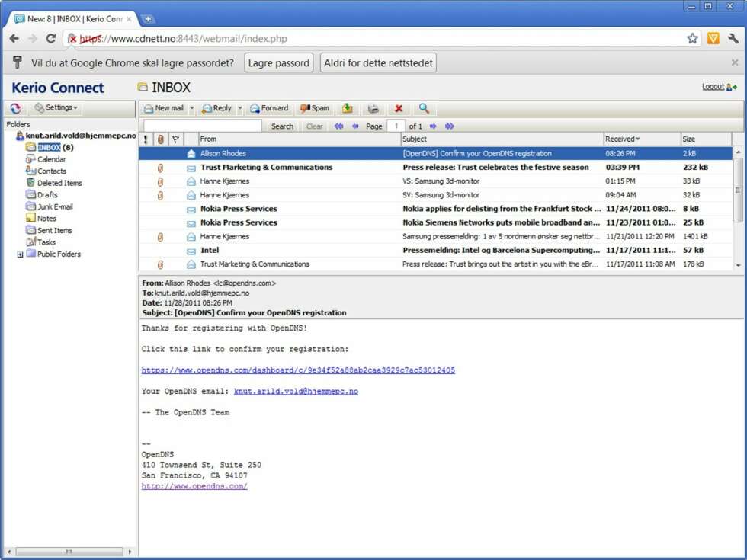Select the Allison Rhodes OpenDNS message

435,153
